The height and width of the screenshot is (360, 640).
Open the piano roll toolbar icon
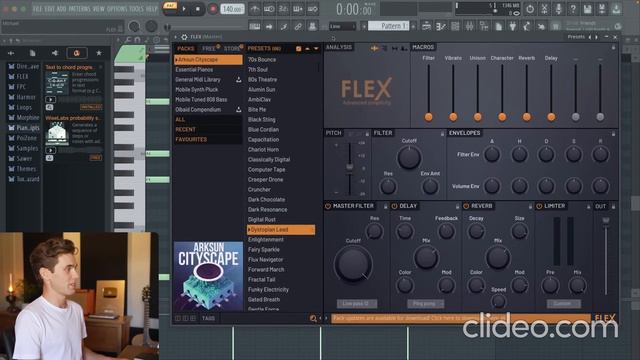[x=441, y=26]
